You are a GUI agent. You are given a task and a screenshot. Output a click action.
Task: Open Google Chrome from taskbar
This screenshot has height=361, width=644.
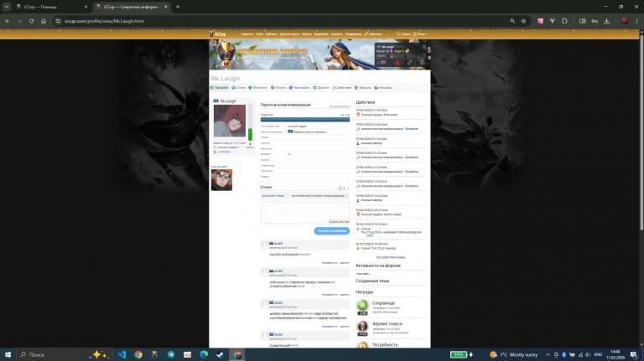(138, 354)
